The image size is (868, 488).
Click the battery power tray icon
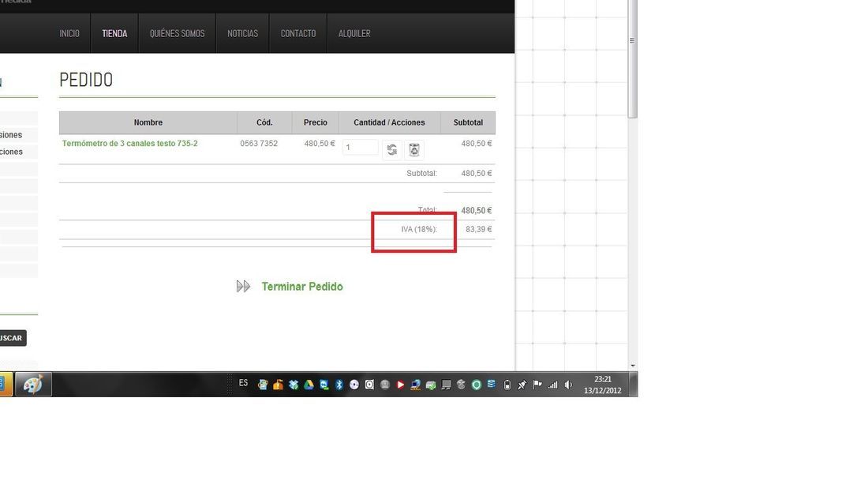pyautogui.click(x=507, y=385)
